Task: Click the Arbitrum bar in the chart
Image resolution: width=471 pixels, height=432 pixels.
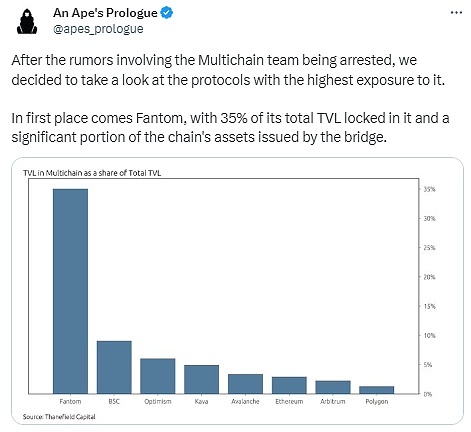Action: [333, 387]
